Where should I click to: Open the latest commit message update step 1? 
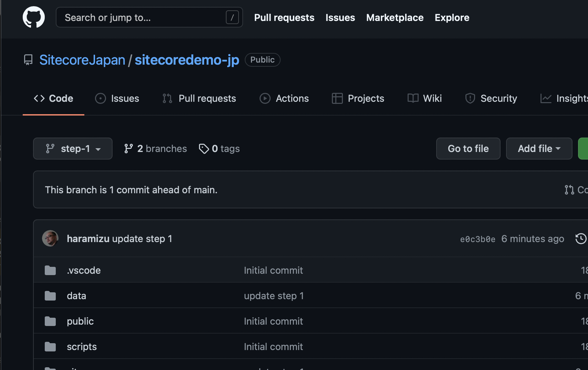(142, 239)
